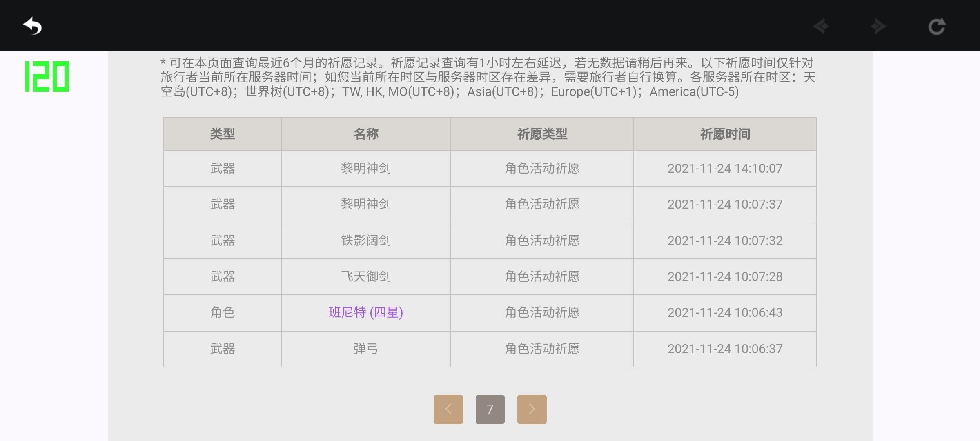Click timestamp 2021-11-24 10:06:43
The height and width of the screenshot is (441, 980).
(725, 312)
